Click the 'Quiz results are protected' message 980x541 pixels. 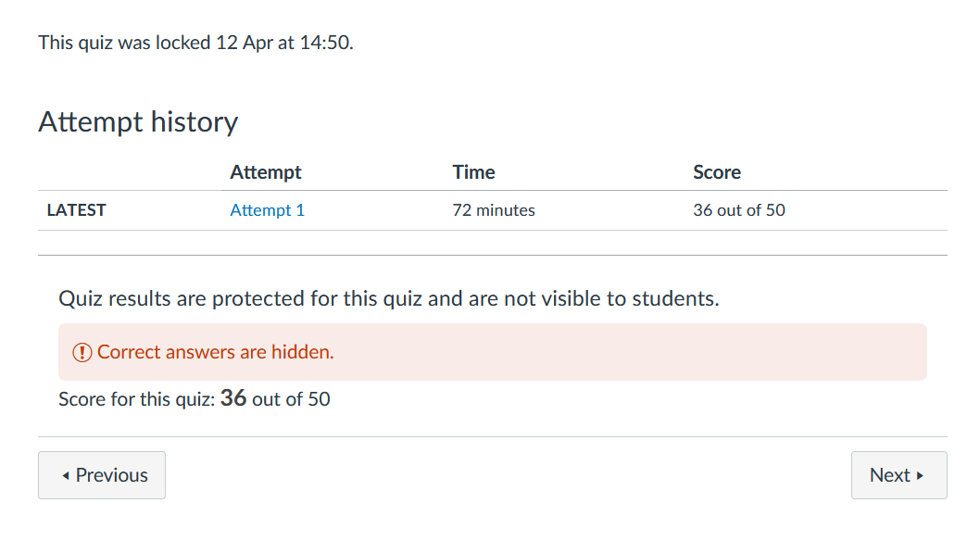point(389,299)
